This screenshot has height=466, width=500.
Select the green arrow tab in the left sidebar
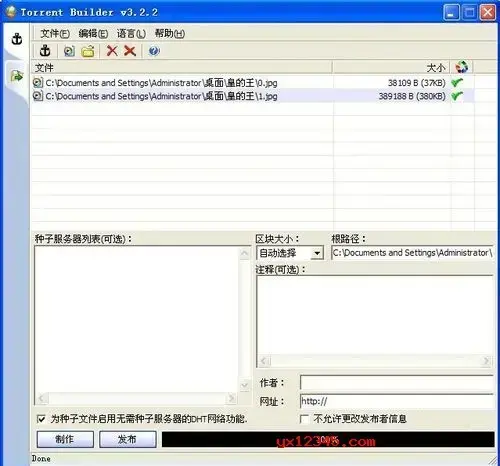coord(17,76)
